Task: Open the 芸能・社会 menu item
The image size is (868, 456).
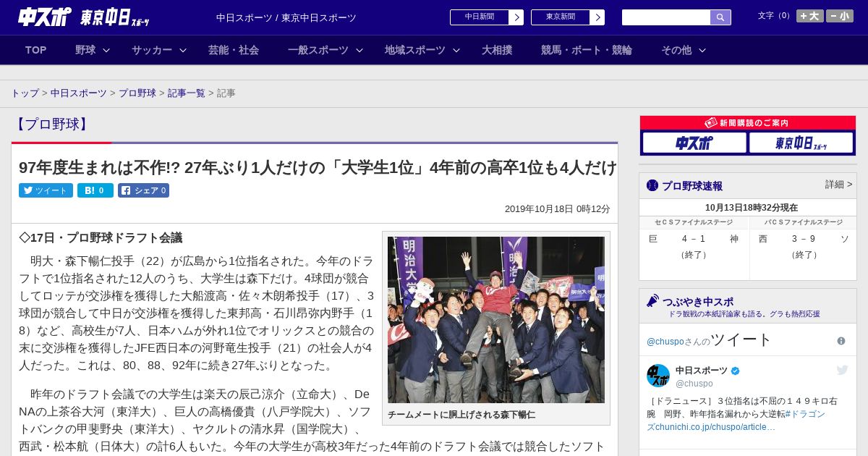Action: point(234,50)
